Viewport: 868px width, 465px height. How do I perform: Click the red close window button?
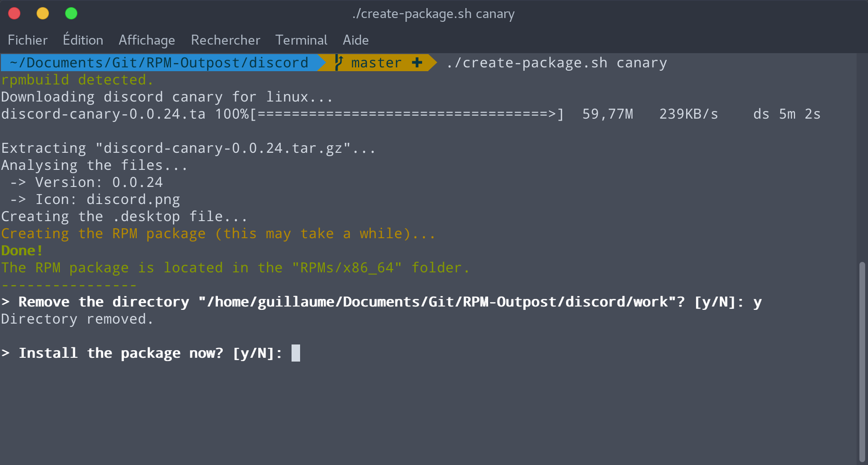15,13
